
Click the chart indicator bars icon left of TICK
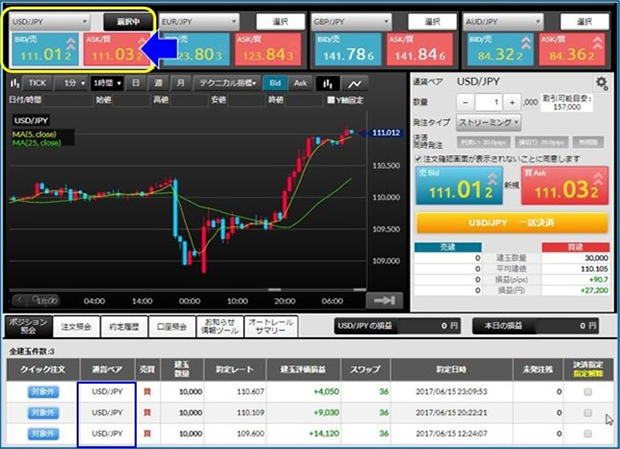(x=15, y=83)
